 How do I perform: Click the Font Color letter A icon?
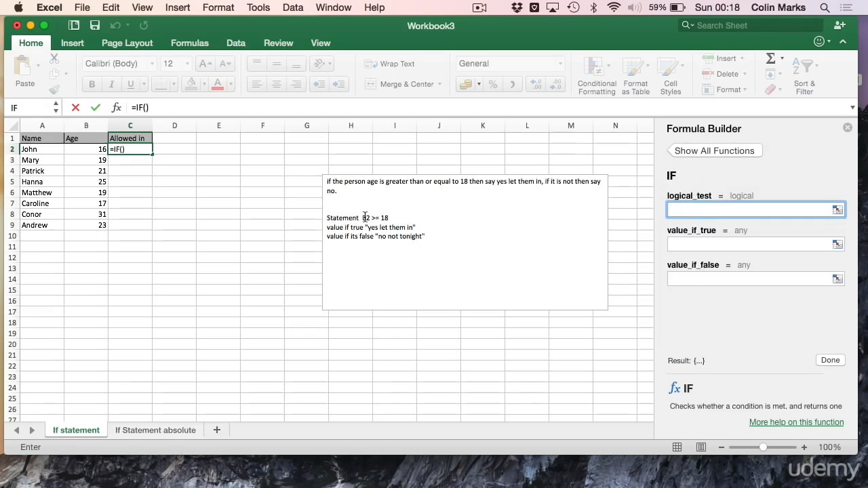[x=218, y=84]
